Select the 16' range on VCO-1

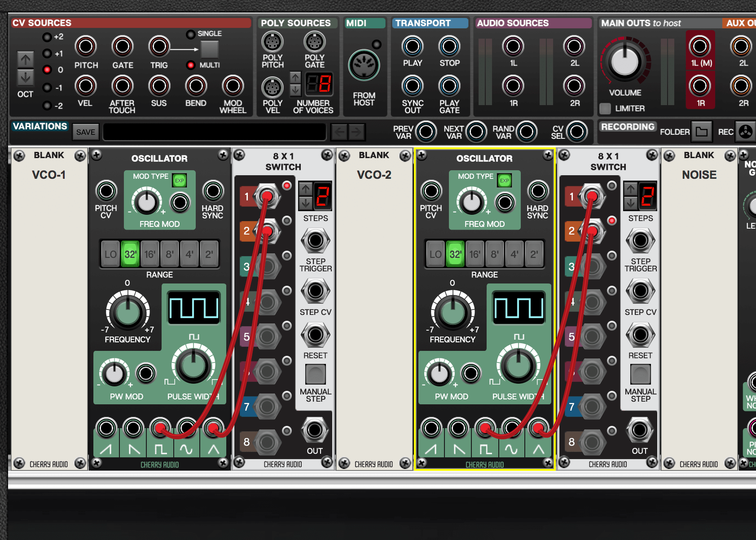(x=149, y=254)
